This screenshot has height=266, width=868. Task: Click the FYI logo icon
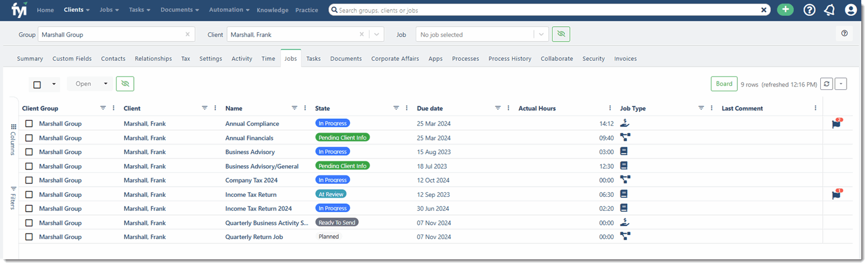19,10
